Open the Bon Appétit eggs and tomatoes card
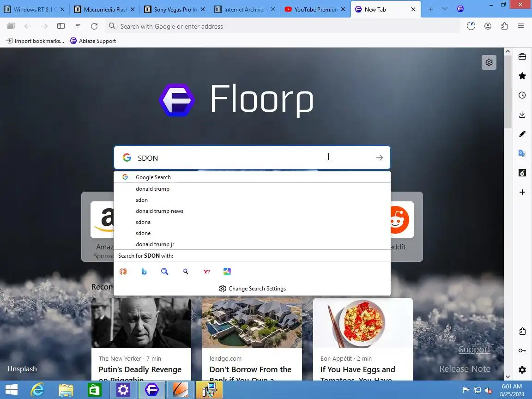532x399 pixels. [x=363, y=339]
